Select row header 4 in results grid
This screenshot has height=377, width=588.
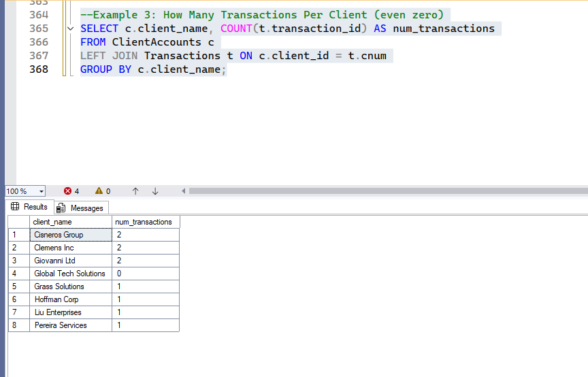point(19,274)
